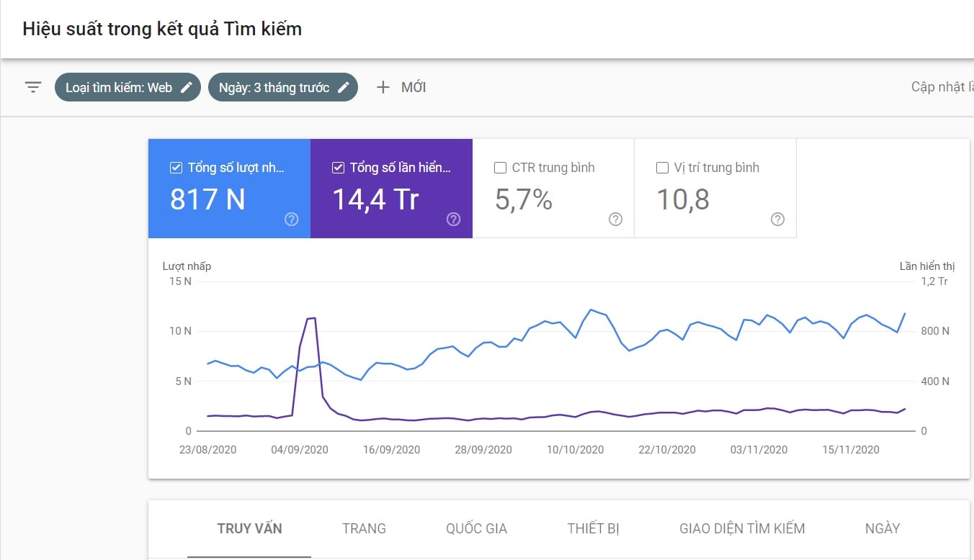
Task: Click the 16/09/2020 date axis label
Action: [391, 450]
